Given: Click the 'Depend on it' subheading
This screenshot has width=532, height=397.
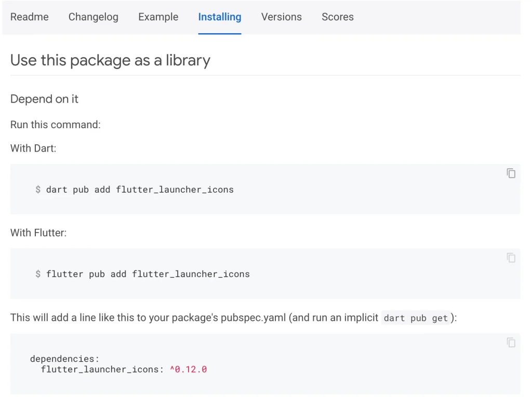Looking at the screenshot, I should (x=44, y=99).
